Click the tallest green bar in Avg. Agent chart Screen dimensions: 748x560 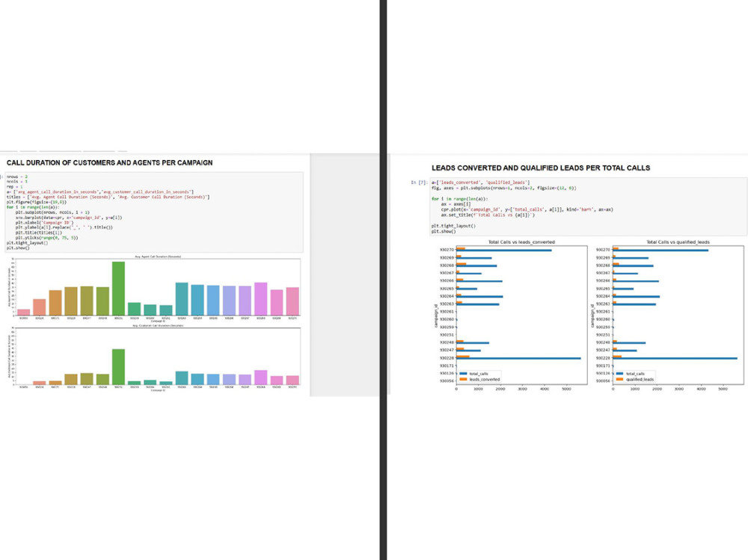[118, 288]
